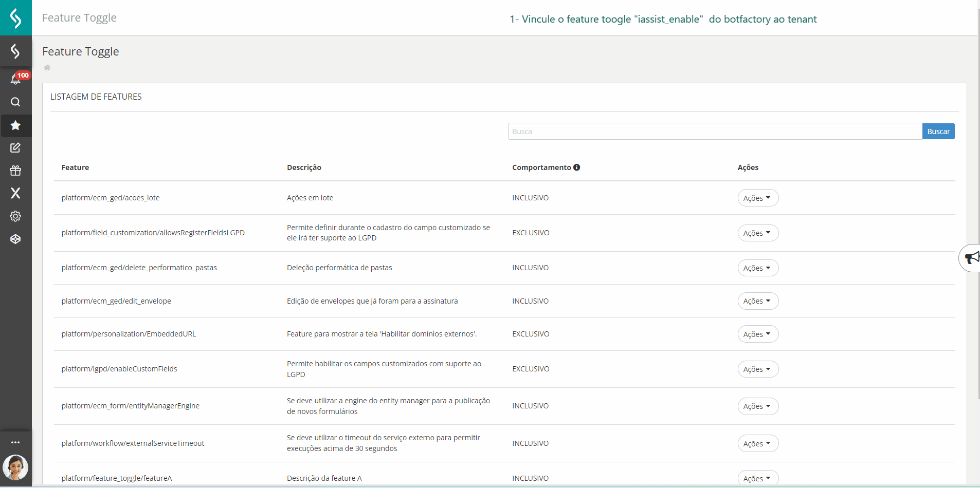980x488 pixels.
Task: Focus the Busca search field
Action: 715,132
